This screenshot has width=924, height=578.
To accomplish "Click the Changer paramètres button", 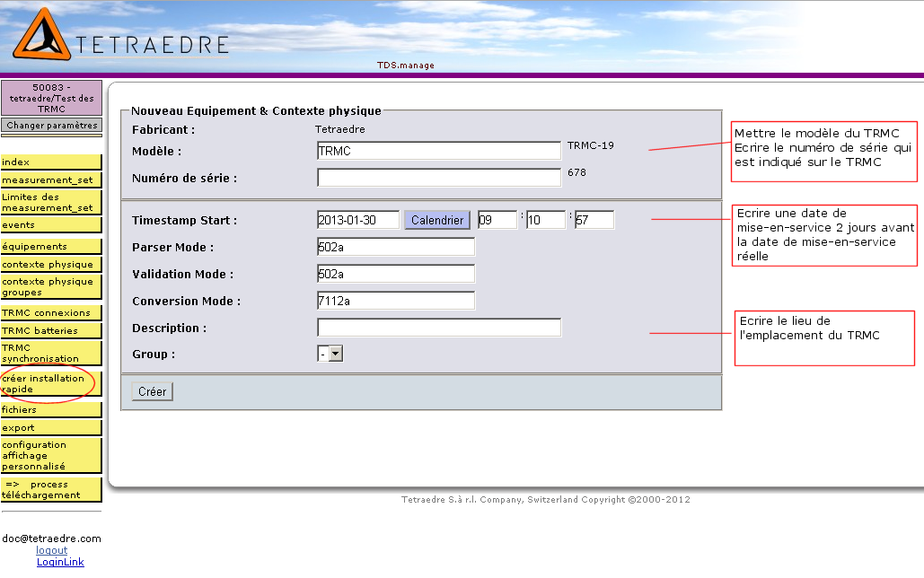I will point(51,126).
